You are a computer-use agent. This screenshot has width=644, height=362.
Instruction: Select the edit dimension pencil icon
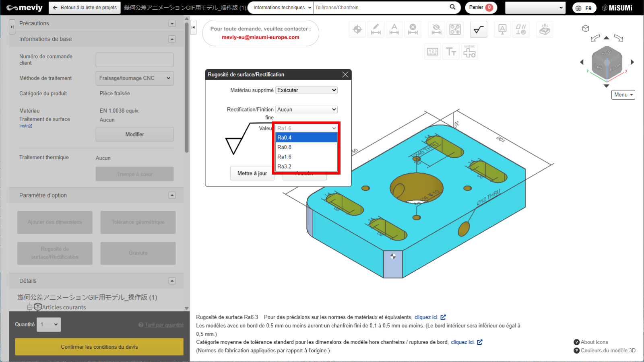[x=376, y=29]
